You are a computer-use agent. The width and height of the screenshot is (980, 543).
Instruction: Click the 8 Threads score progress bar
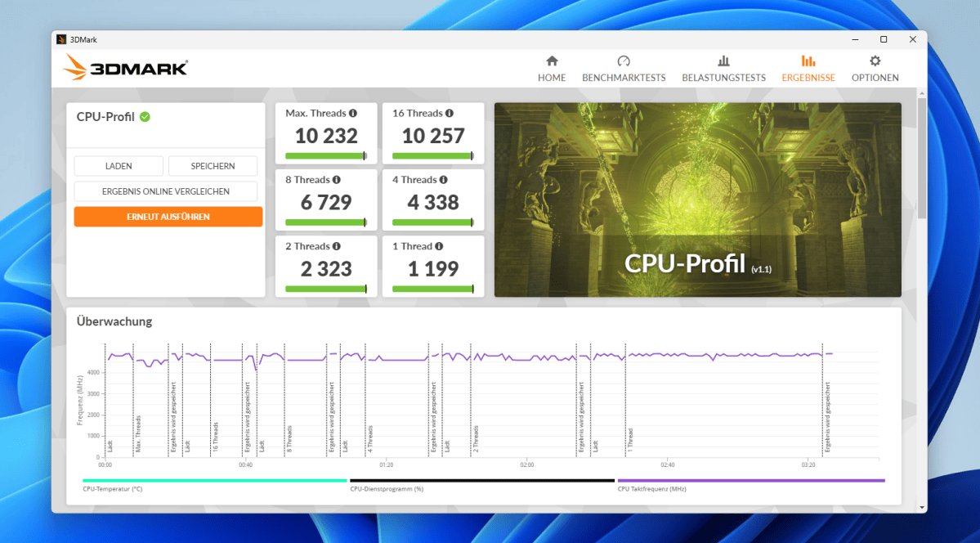[325, 222]
